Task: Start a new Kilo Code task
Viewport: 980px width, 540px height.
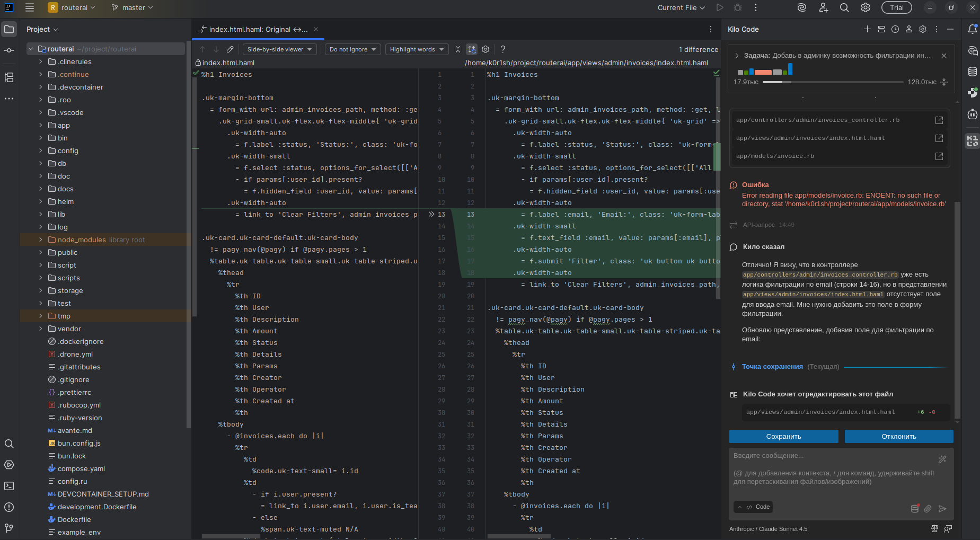Action: 868,29
